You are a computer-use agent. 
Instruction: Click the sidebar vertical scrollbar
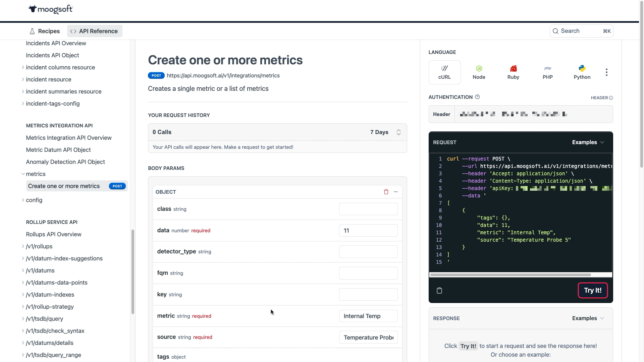tap(133, 271)
